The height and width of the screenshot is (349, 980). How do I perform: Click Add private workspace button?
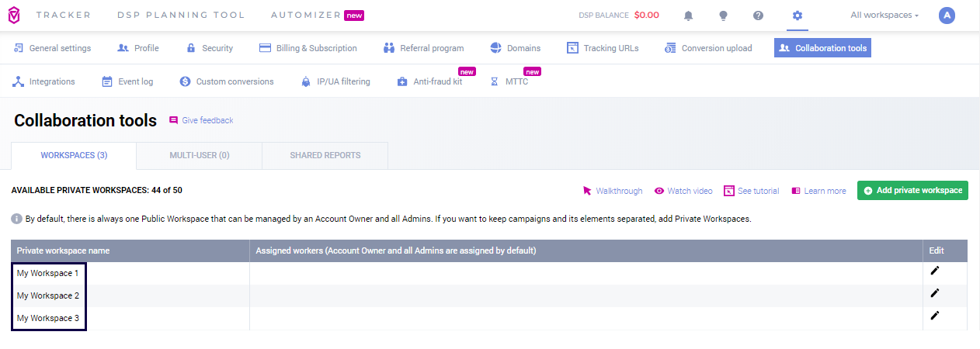pos(912,191)
